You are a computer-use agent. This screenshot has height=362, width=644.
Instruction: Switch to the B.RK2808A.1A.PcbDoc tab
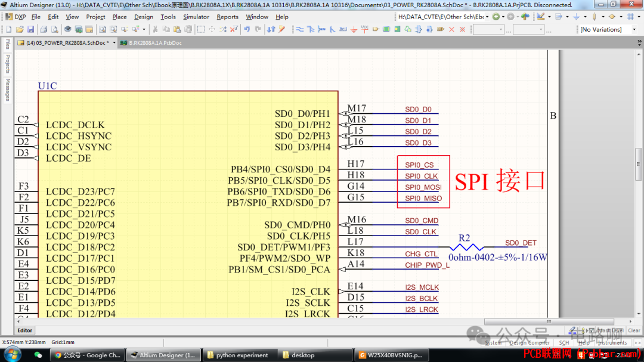(151, 43)
